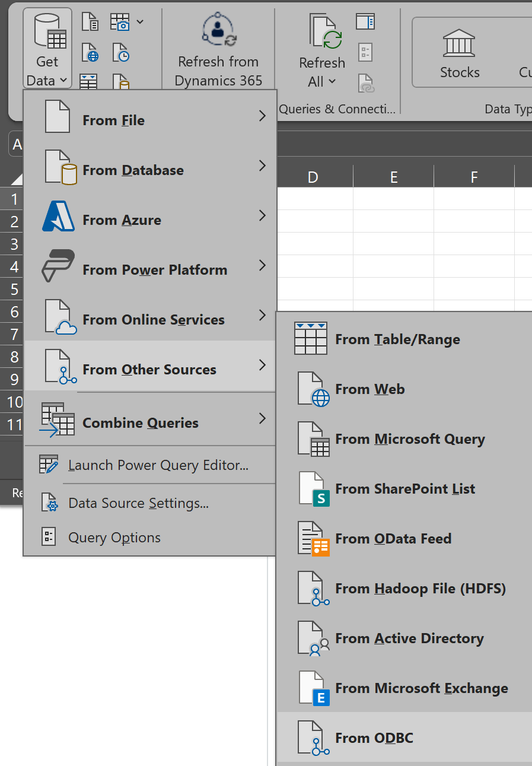Click the Workbook Links icon
This screenshot has width=532, height=766.
pos(365,82)
